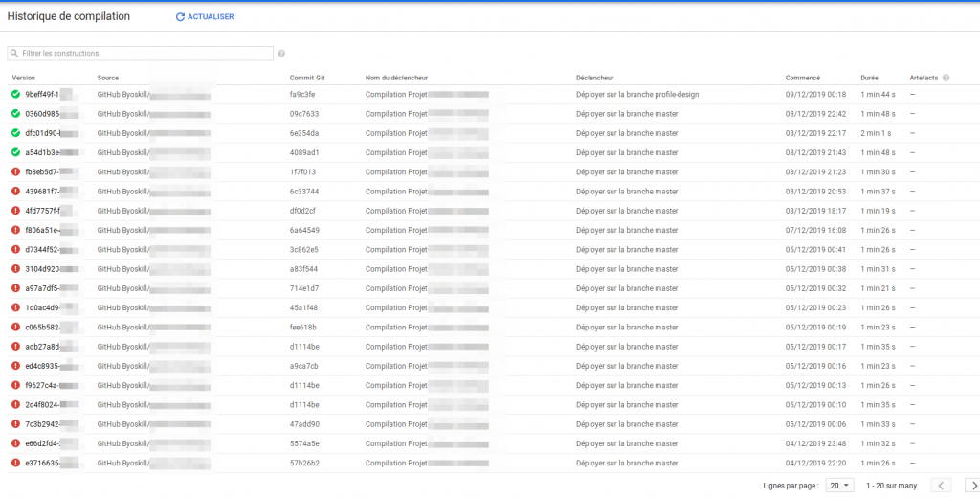Click green success icon for build 9beff49f

coord(15,95)
